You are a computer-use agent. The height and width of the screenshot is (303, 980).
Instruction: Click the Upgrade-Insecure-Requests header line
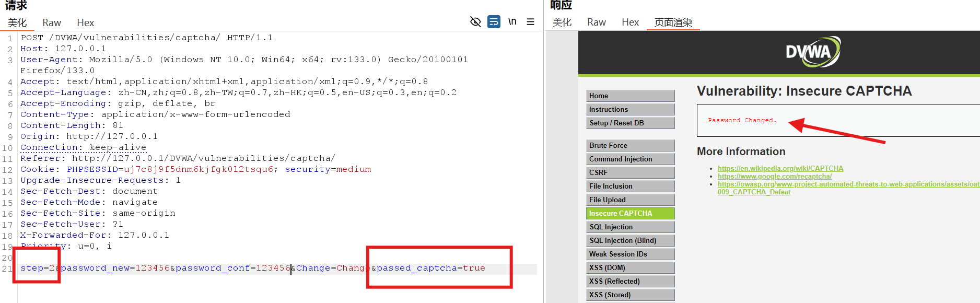pyautogui.click(x=100, y=180)
